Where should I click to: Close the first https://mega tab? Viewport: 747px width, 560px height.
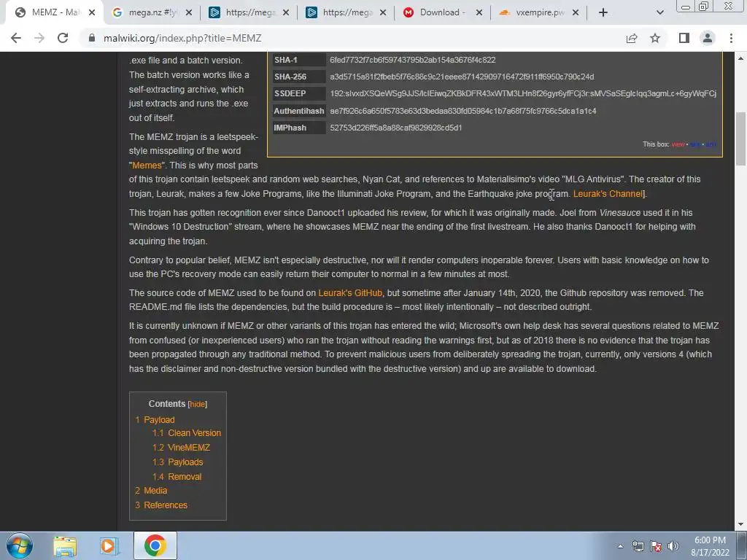[x=286, y=13]
